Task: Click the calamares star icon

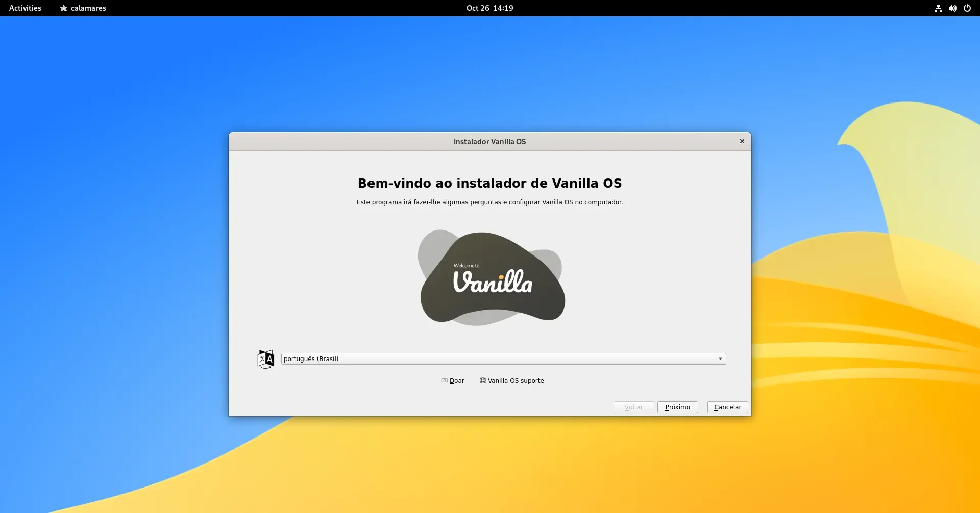Action: pyautogui.click(x=64, y=8)
